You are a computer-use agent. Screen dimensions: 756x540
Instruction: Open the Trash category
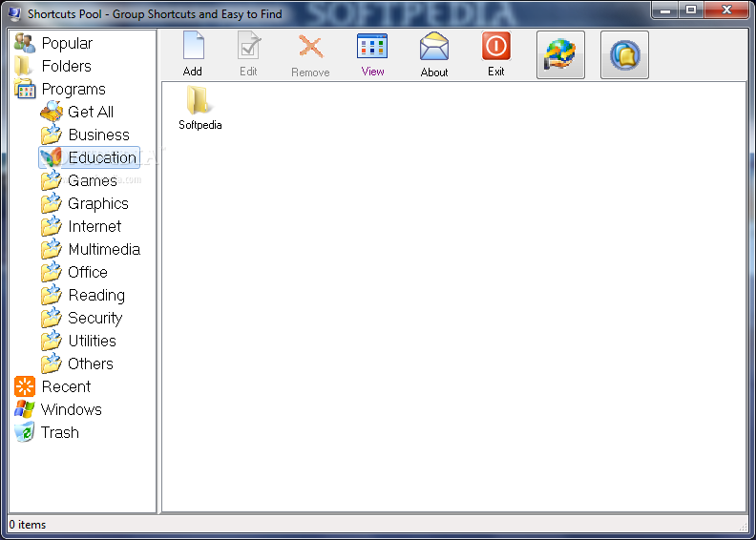click(x=47, y=432)
